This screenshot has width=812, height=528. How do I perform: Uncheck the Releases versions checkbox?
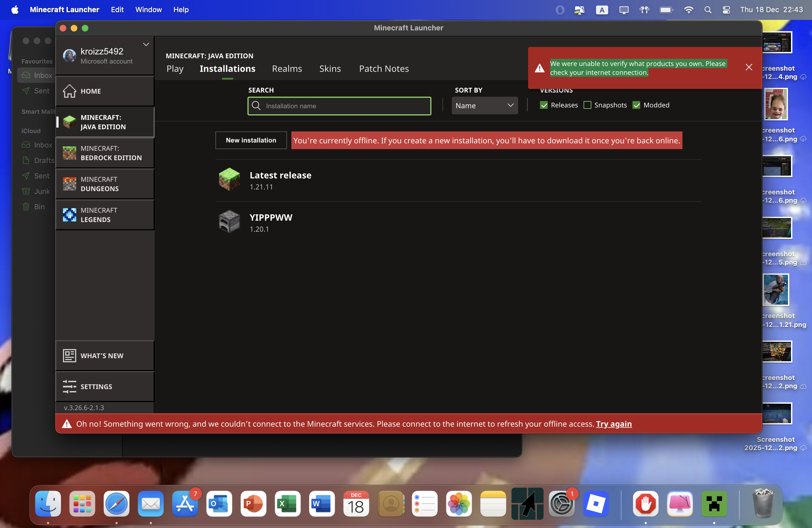coord(544,105)
